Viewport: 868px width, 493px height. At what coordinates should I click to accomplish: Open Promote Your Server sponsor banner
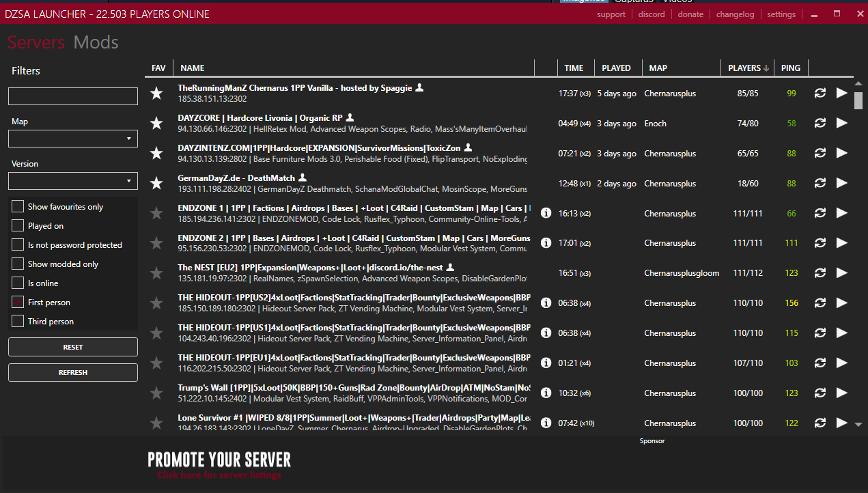pos(219,459)
